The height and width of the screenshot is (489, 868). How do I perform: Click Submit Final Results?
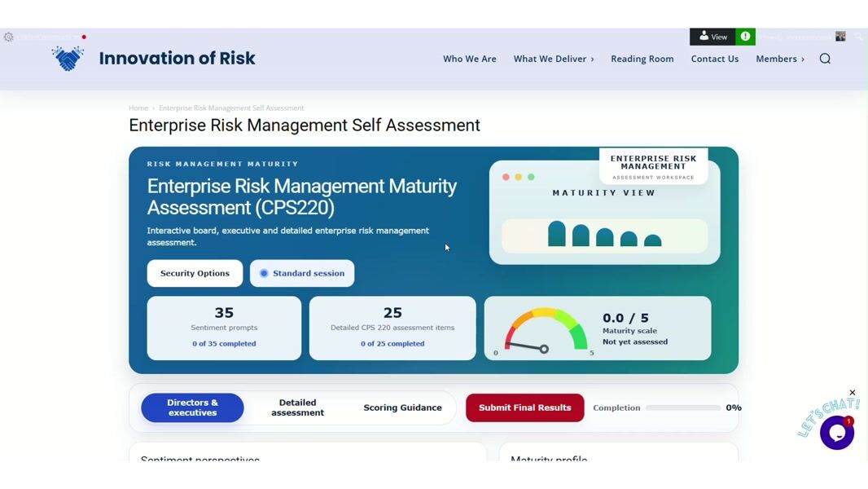point(524,407)
